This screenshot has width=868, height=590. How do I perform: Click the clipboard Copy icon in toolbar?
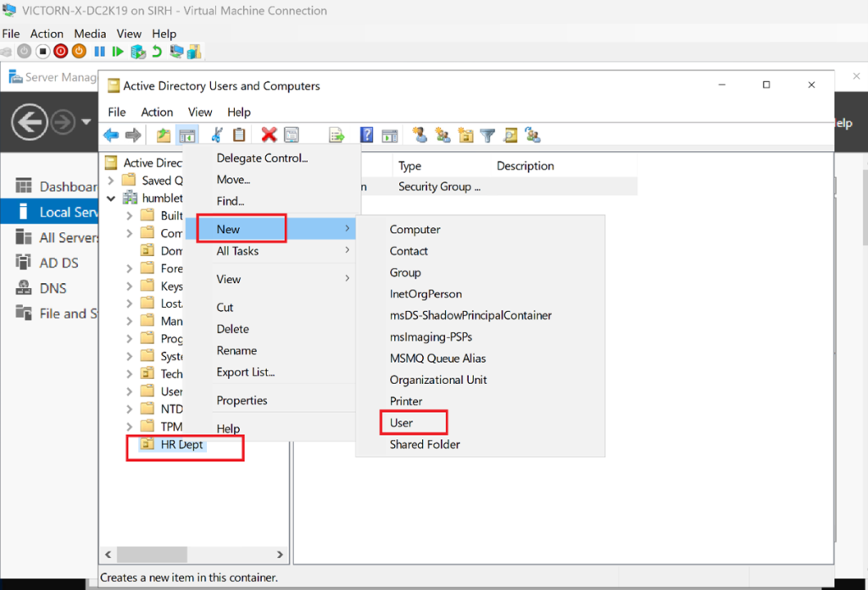(239, 135)
